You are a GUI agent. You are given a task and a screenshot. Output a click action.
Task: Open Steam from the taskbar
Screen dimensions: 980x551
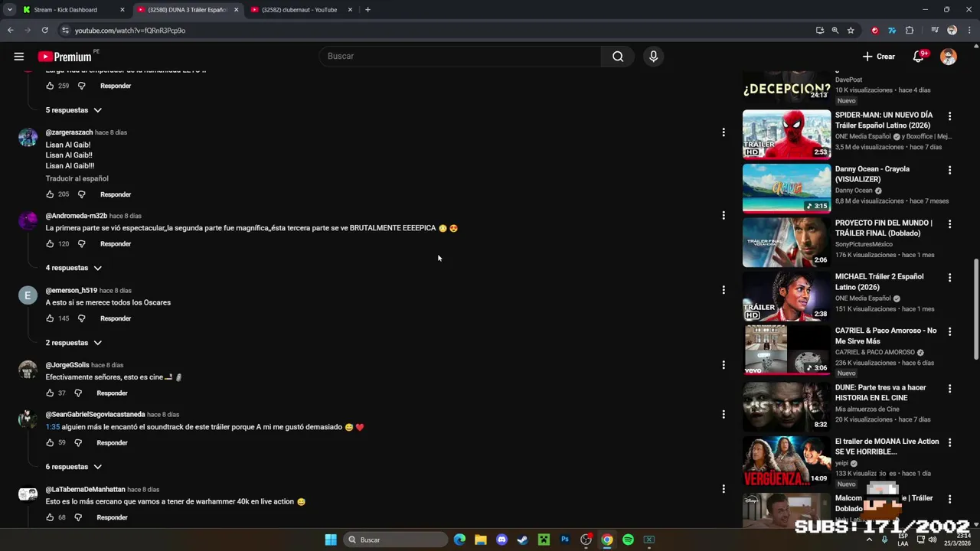pos(522,540)
